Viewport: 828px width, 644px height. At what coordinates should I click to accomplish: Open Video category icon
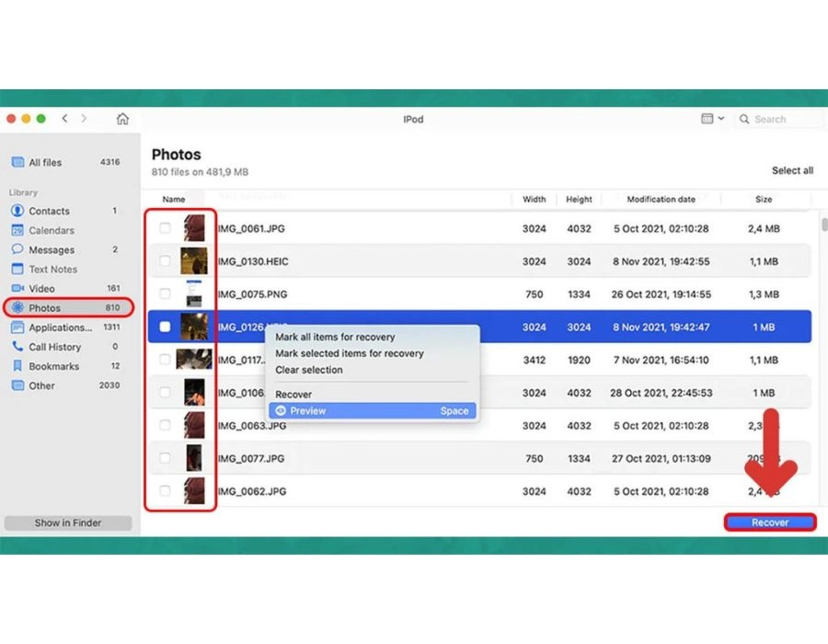coord(18,288)
